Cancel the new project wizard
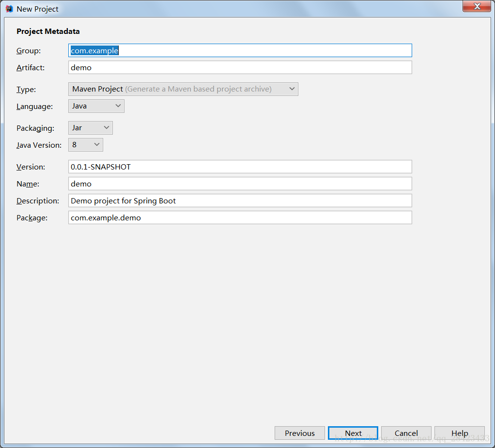 (406, 433)
